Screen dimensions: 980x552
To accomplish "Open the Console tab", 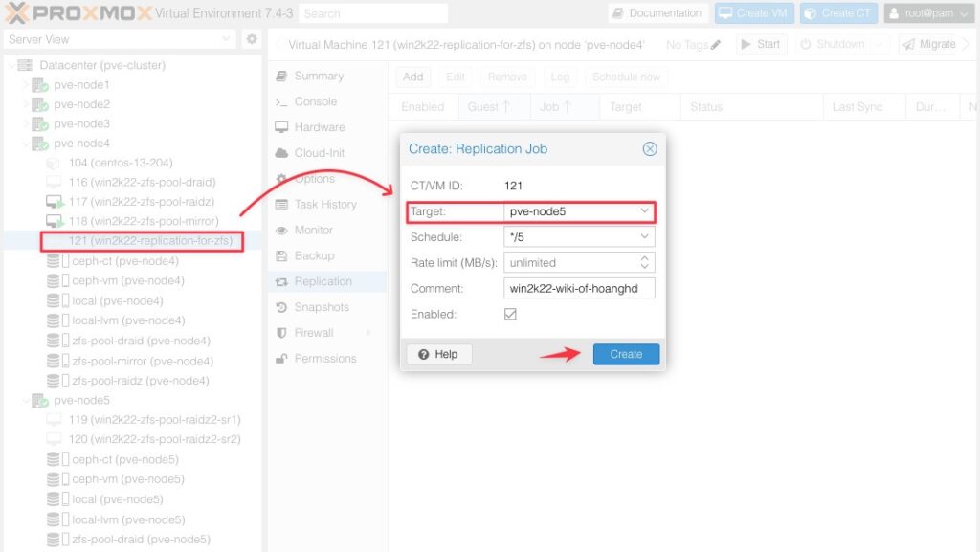I will tap(327, 101).
